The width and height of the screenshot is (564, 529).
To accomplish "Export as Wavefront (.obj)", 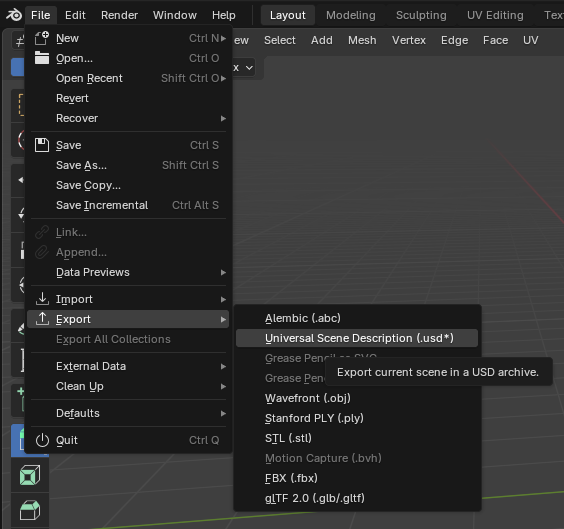I will (x=357, y=398).
